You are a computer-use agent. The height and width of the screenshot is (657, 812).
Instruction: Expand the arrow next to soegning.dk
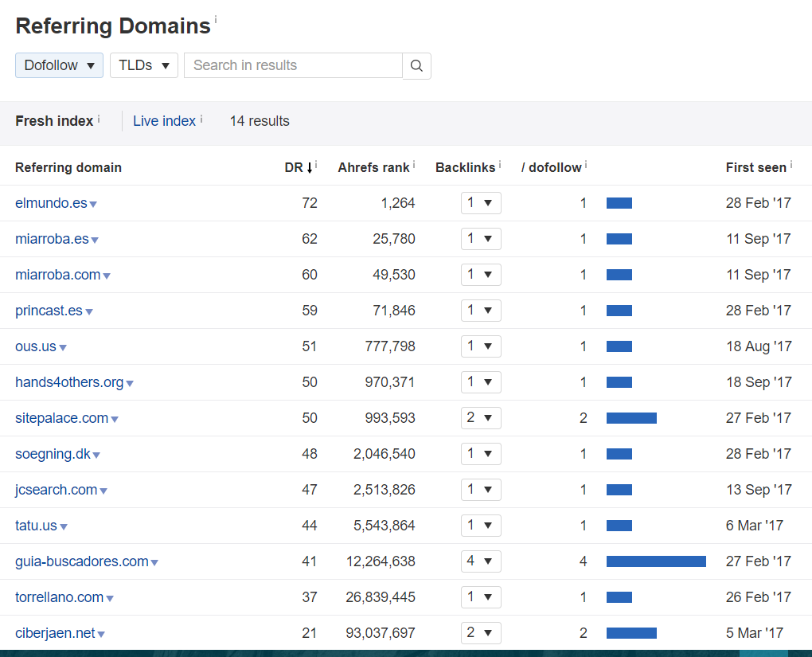(96, 456)
